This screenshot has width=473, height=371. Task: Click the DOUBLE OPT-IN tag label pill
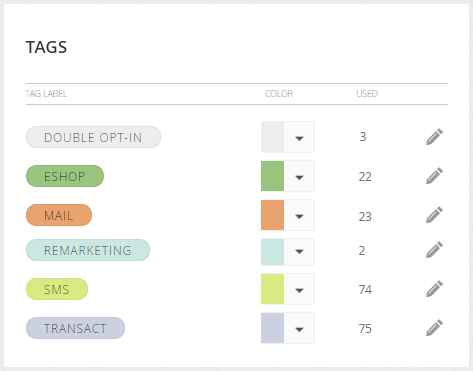[93, 137]
